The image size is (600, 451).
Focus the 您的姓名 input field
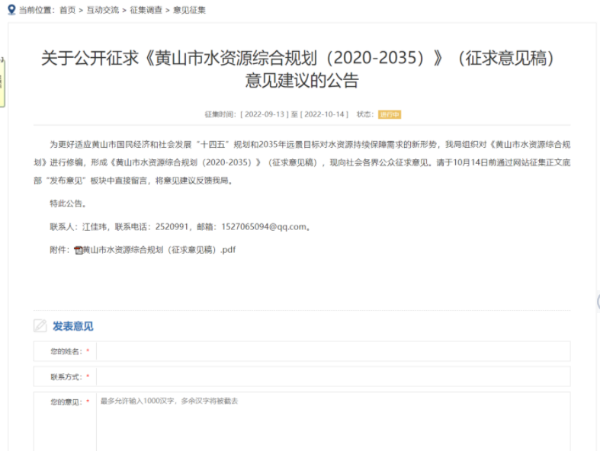pos(332,351)
